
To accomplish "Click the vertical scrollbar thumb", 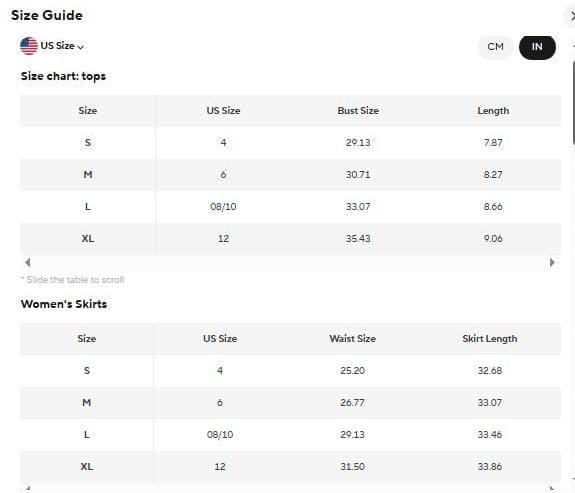I will tap(574, 103).
